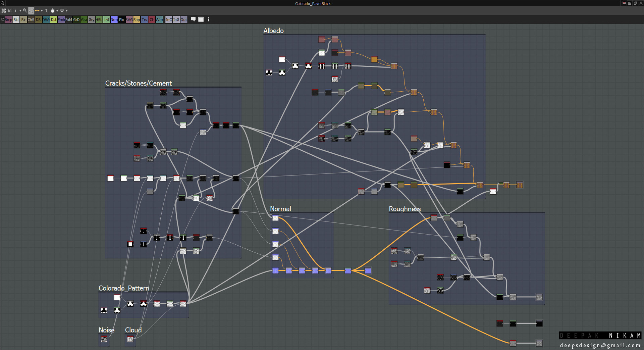Viewport: 644px width, 350px height.
Task: Select the Roughness frame title
Action: pyautogui.click(x=405, y=209)
